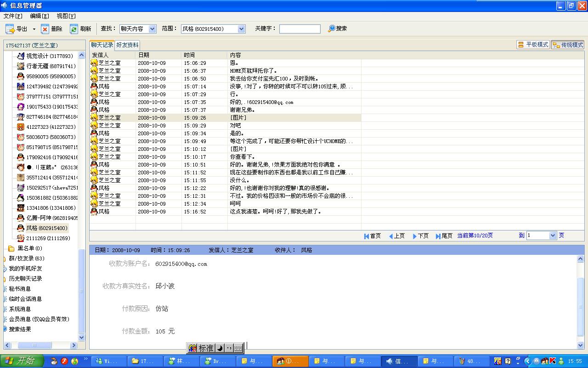588x368 pixels.
Task: Select the [图片] message at 15:10:12
Action: [225, 149]
